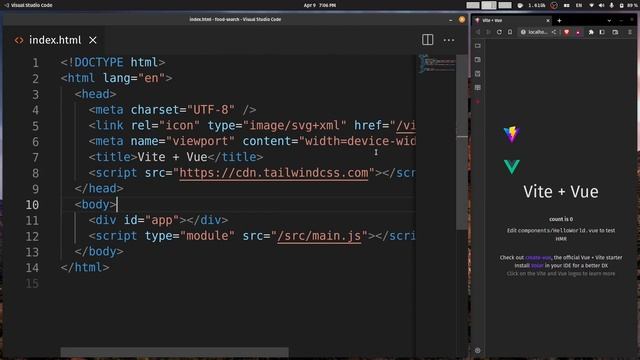Click the 'count is 0' button
The height and width of the screenshot is (360, 640).
click(x=561, y=219)
